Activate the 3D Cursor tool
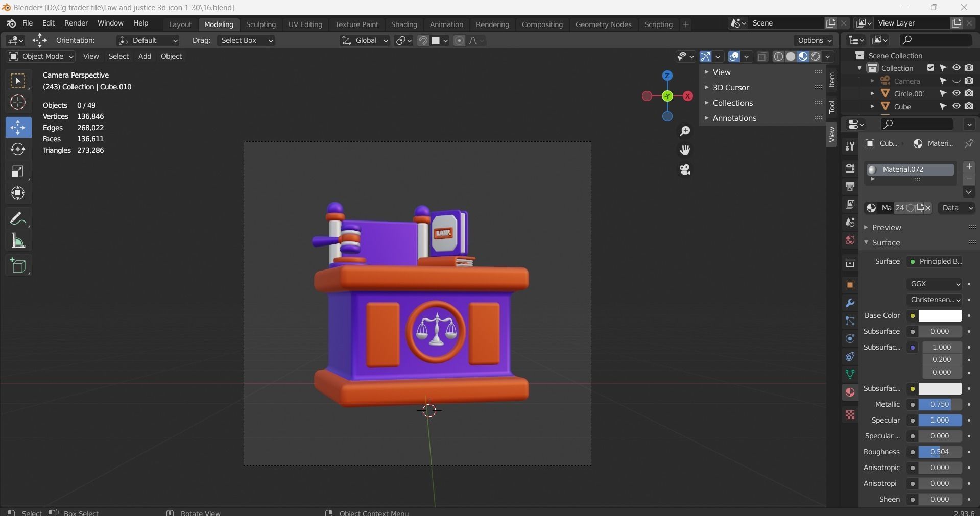Screen dimensions: 980x516 click(18, 103)
